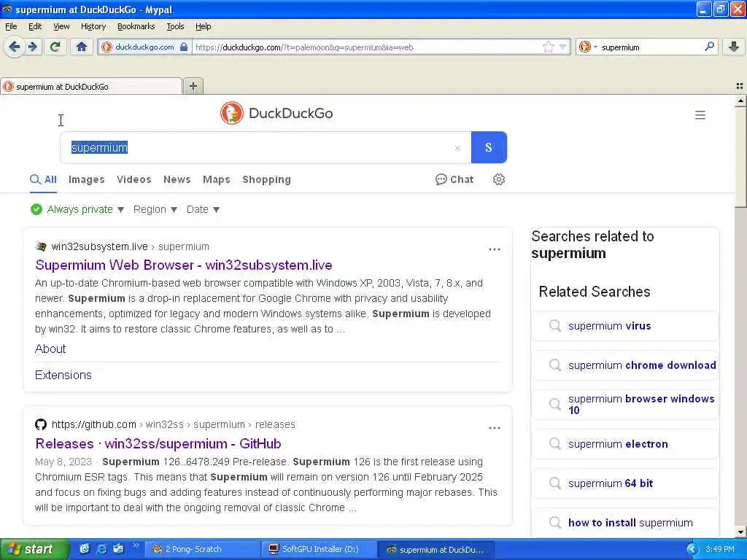Open the Help menu
The image size is (747, 560).
tap(203, 26)
